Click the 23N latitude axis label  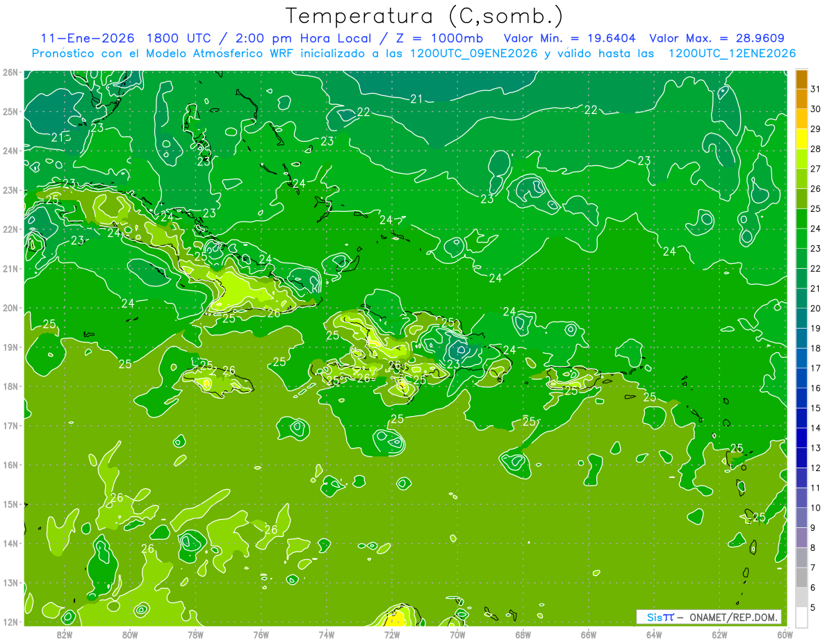pos(10,190)
